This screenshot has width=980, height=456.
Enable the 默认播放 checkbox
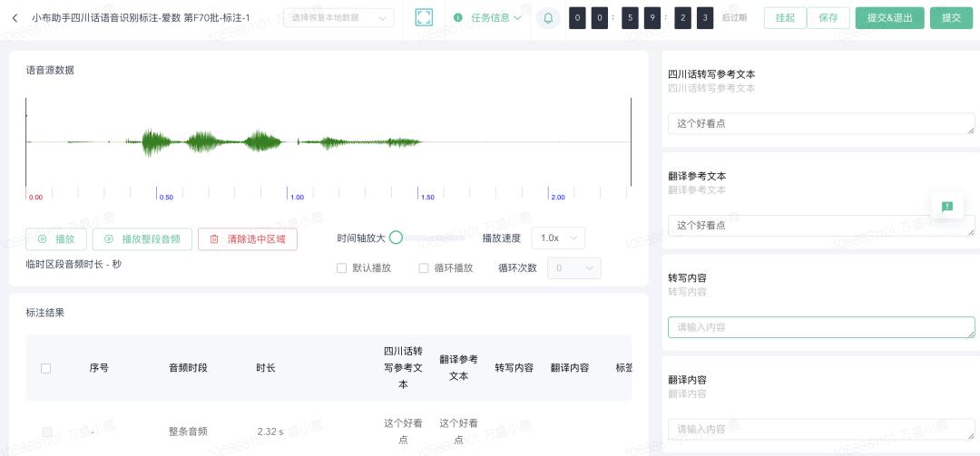(342, 268)
